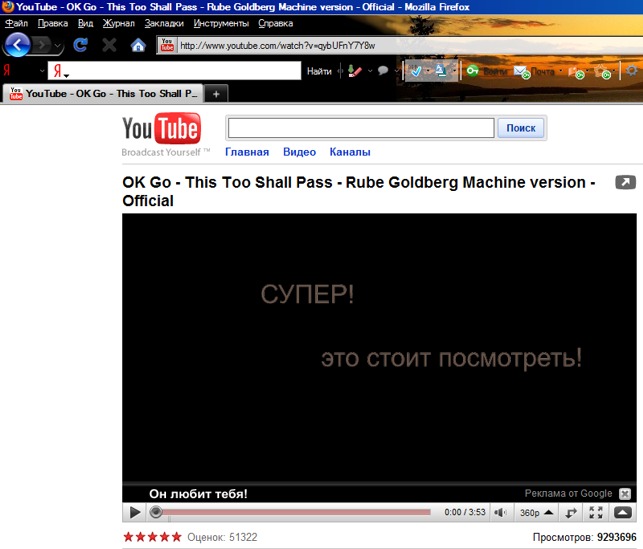
Task: Go back with the Firefox back arrow
Action: click(17, 44)
